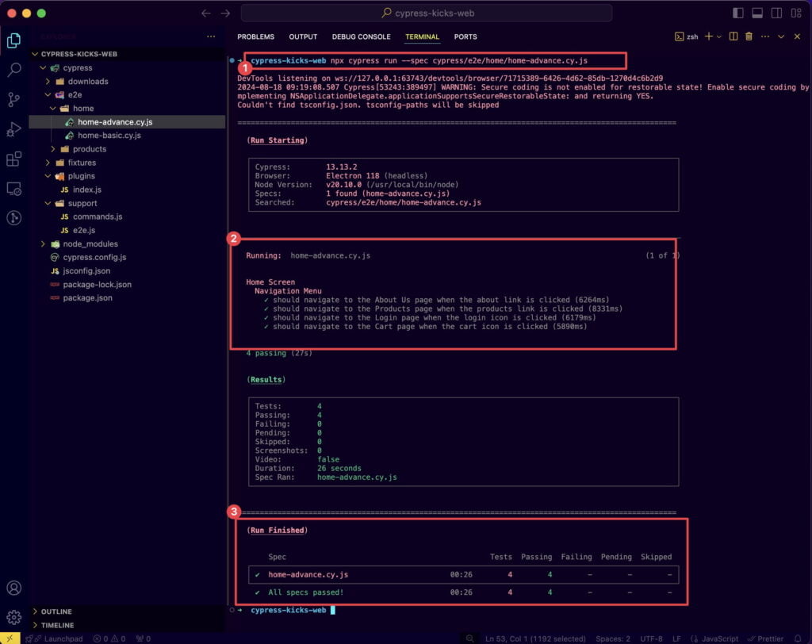Switch to the TERMINAL tab
812x644 pixels.
pos(422,36)
